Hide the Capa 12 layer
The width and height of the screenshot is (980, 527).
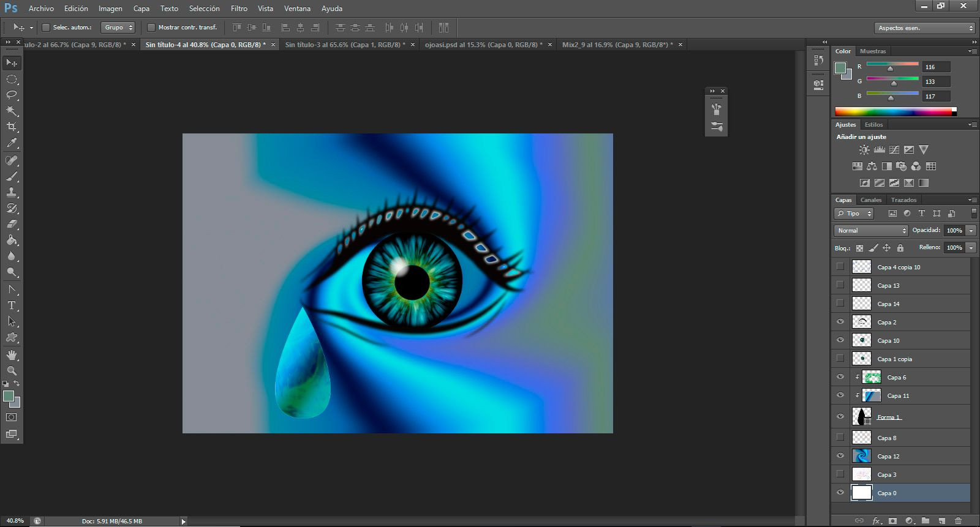point(840,456)
